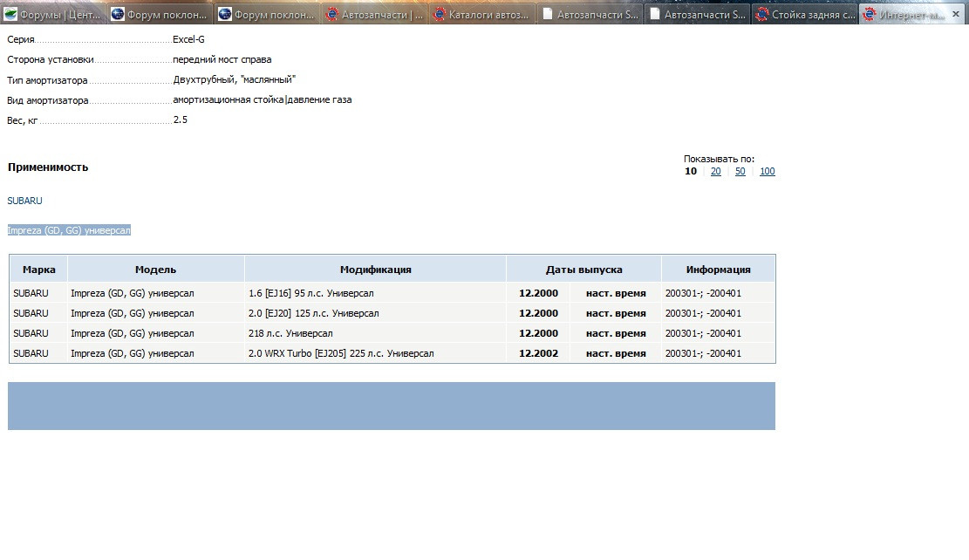Click favicon of 'Каталоги автоз...' tab
The width and height of the screenshot is (969, 560).
(x=439, y=14)
